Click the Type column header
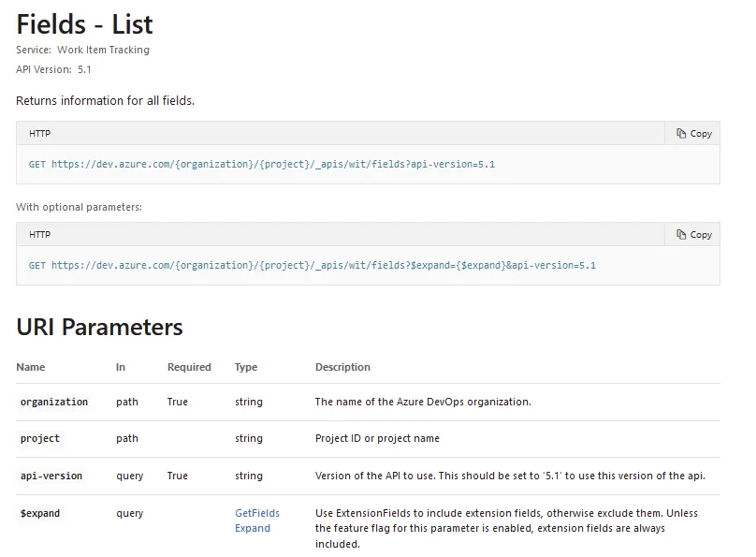The height and width of the screenshot is (557, 756). [x=246, y=367]
